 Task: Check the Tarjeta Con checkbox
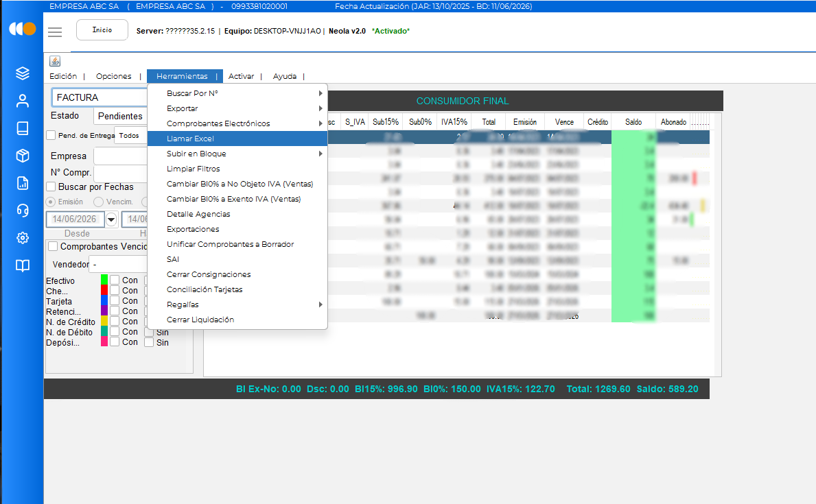click(x=115, y=300)
